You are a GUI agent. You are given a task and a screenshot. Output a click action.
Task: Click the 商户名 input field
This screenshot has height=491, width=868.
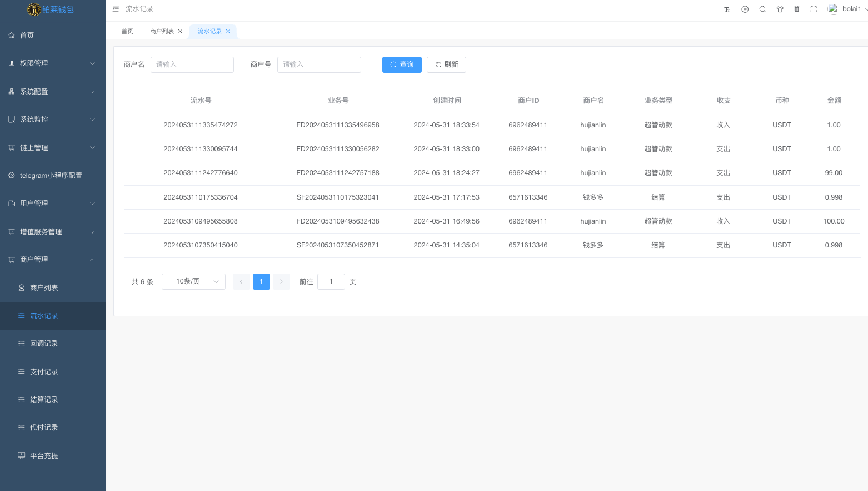192,65
